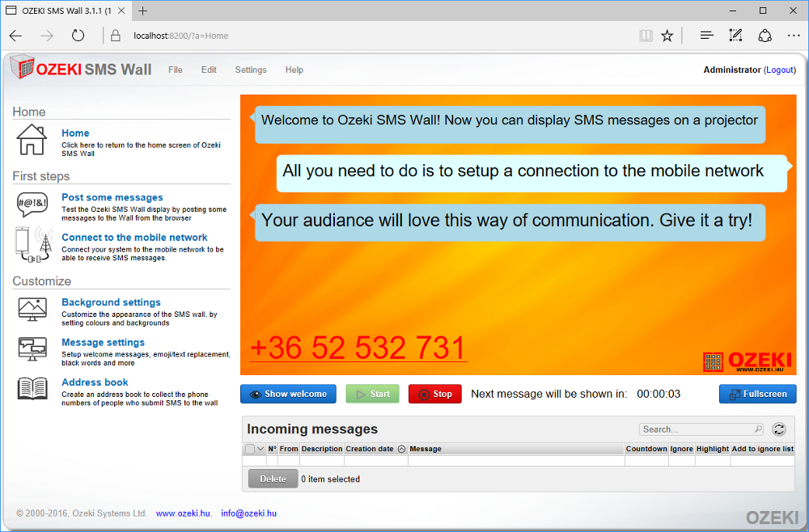809x532 pixels.
Task: Sort by the Description column header
Action: pyautogui.click(x=322, y=449)
